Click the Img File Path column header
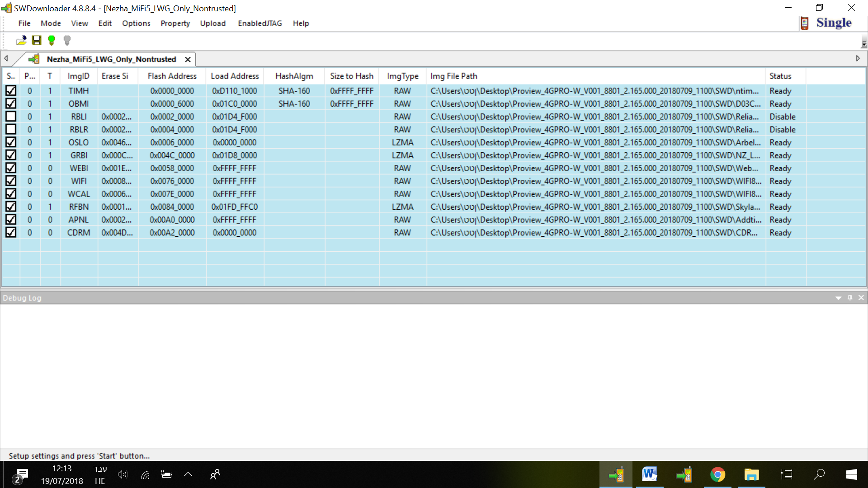 pos(596,76)
